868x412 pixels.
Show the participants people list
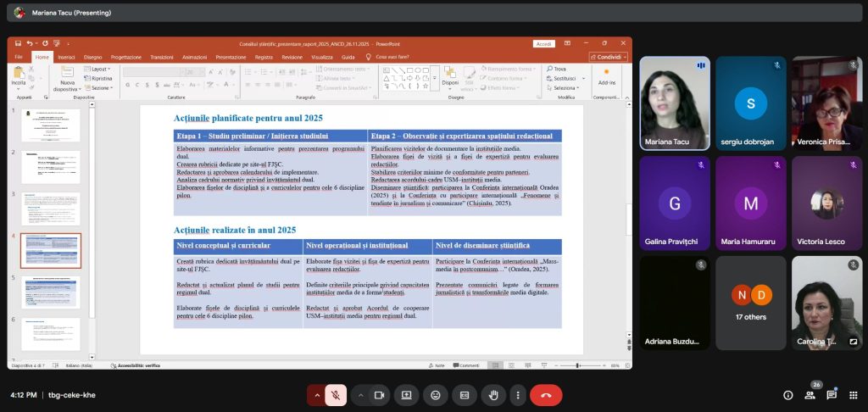pyautogui.click(x=810, y=395)
